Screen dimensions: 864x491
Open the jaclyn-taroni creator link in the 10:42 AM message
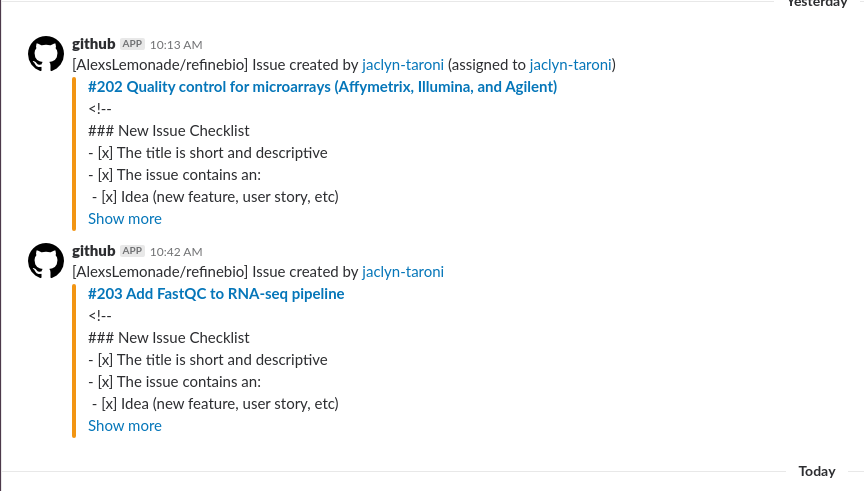403,272
